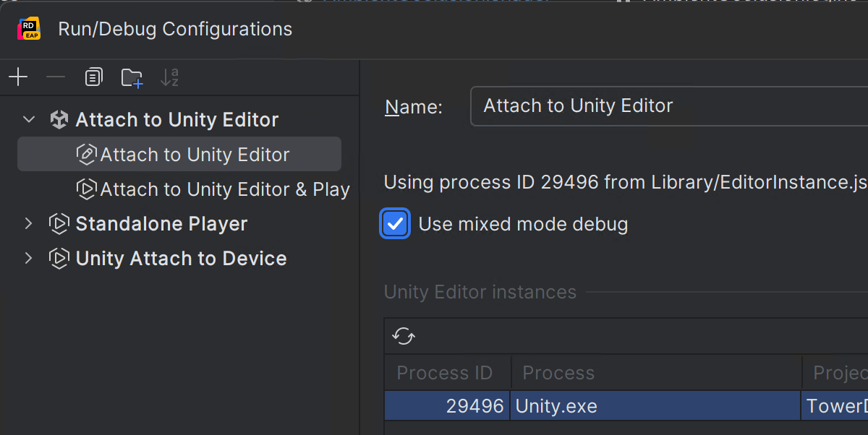The height and width of the screenshot is (435, 868).
Task: Click the Unity icon beside Attach to Unity Editor group
Action: 59,120
